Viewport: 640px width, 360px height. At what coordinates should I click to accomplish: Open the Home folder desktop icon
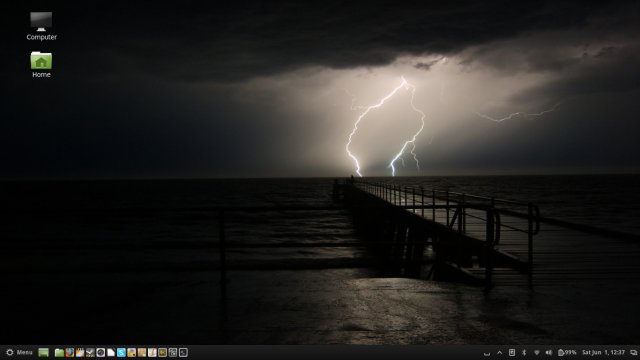pyautogui.click(x=41, y=64)
